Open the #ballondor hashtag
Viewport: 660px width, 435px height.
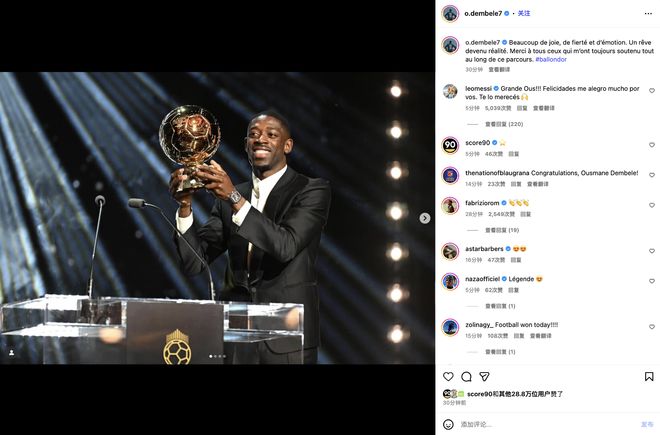point(551,59)
